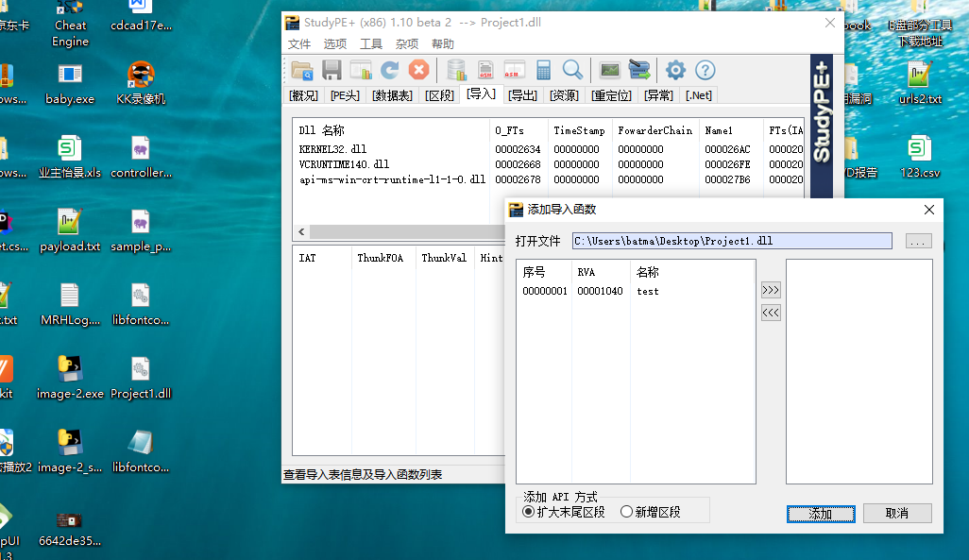Click the ASM window toolbar icon
This screenshot has height=560, width=969.
tap(514, 71)
